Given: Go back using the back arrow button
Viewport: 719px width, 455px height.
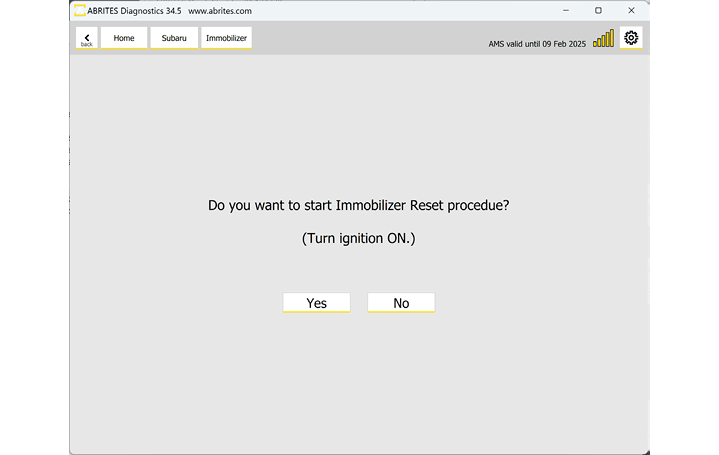Looking at the screenshot, I should (87, 37).
